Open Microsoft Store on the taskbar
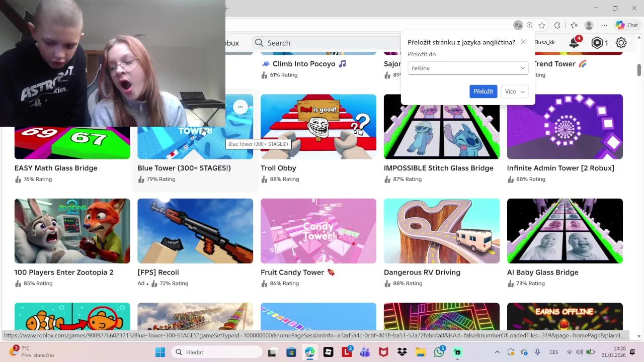 [x=291, y=352]
